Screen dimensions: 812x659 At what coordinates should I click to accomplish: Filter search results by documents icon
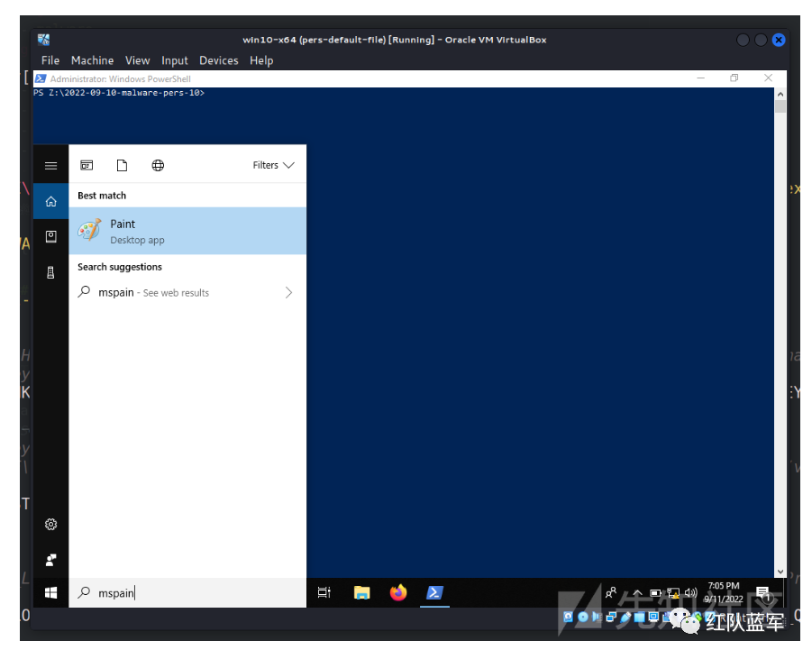(123, 165)
